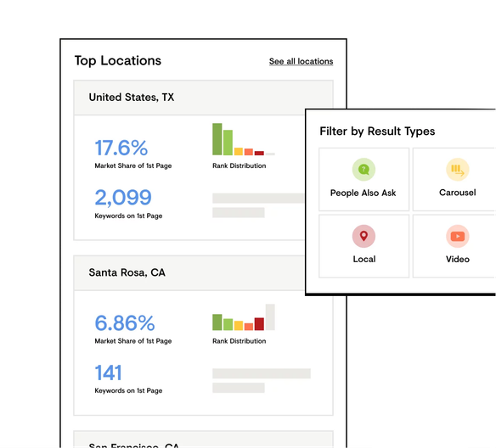Viewport: 496px width, 448px height.
Task: Open the See all locations link
Action: tap(301, 61)
